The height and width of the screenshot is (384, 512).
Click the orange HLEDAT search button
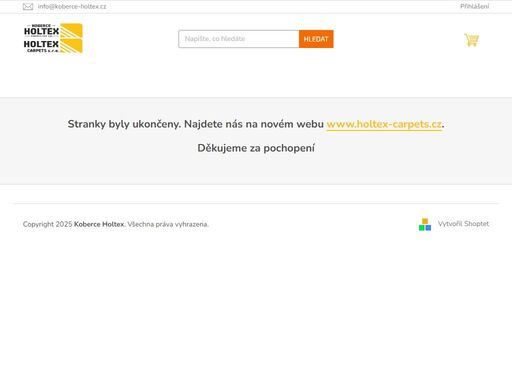(316, 39)
